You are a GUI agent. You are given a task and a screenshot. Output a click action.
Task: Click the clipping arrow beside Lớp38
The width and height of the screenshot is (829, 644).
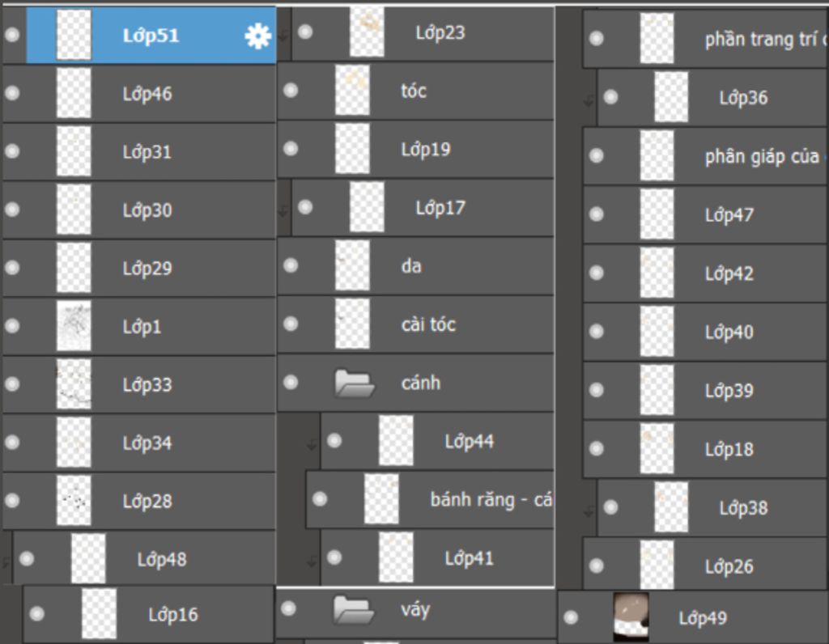[589, 511]
